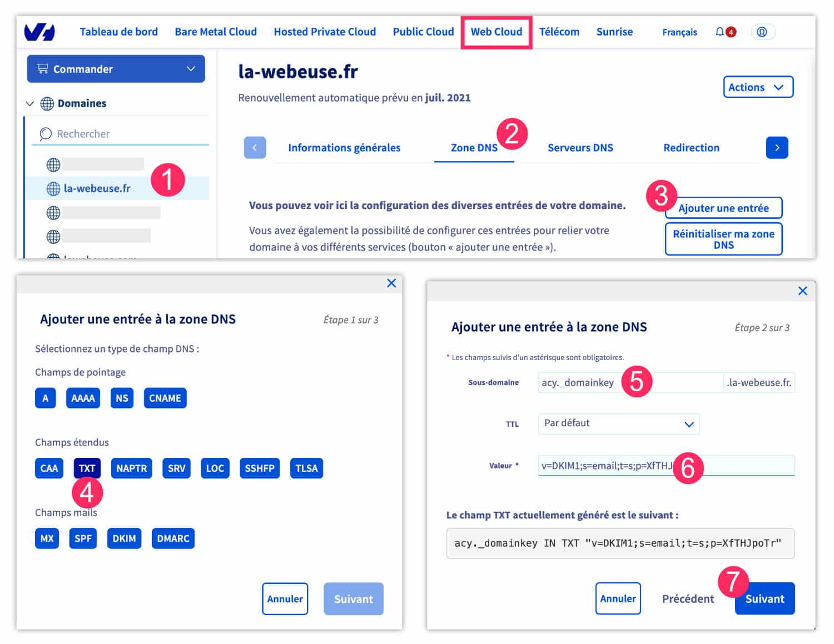
Task: Open Tableau de bord menu
Action: pyautogui.click(x=118, y=32)
